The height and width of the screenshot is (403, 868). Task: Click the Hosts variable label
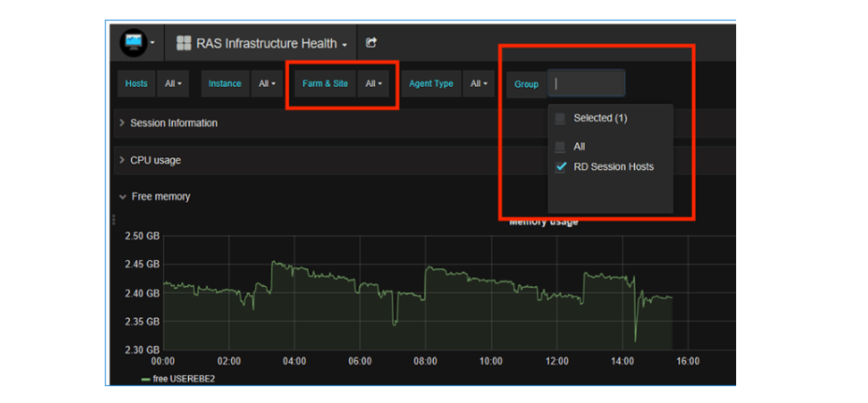(x=137, y=83)
